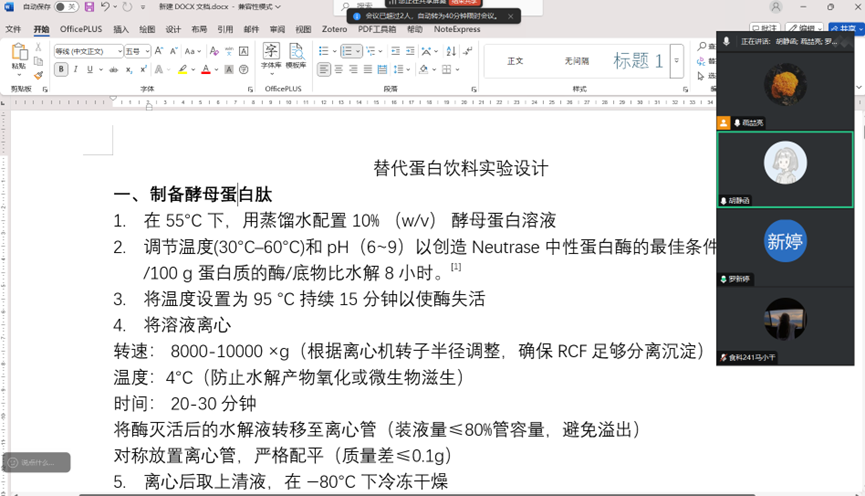Dismiss the meeting duration notification banner

[x=511, y=17]
